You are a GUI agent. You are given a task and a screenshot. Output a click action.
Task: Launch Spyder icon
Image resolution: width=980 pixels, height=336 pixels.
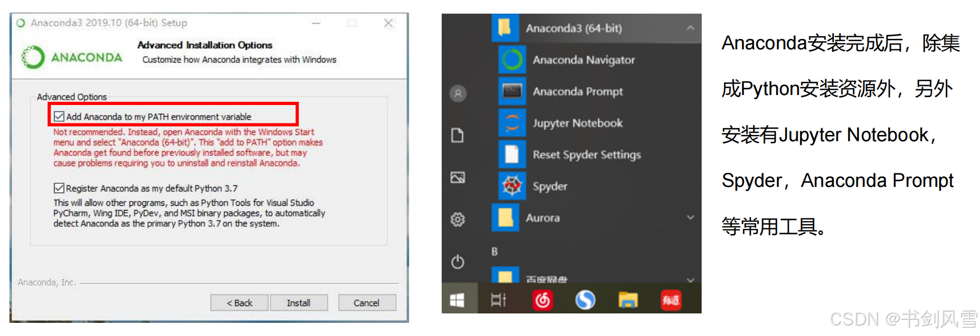512,186
